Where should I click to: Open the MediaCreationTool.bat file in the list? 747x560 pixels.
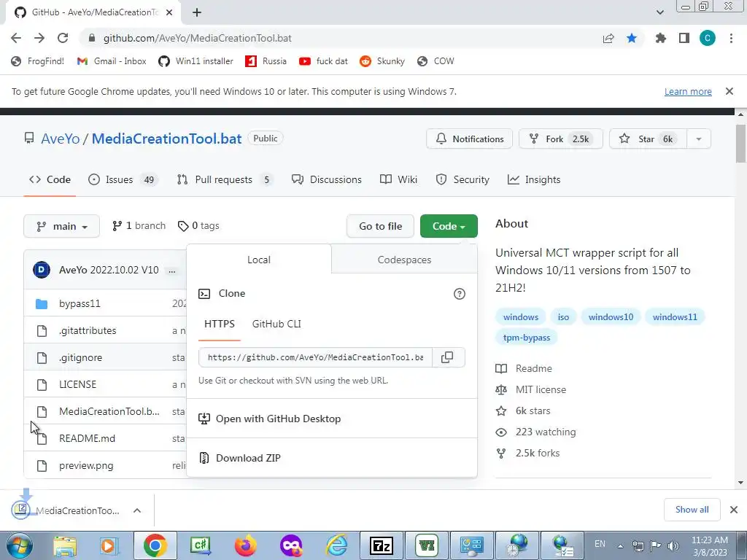[x=109, y=411]
